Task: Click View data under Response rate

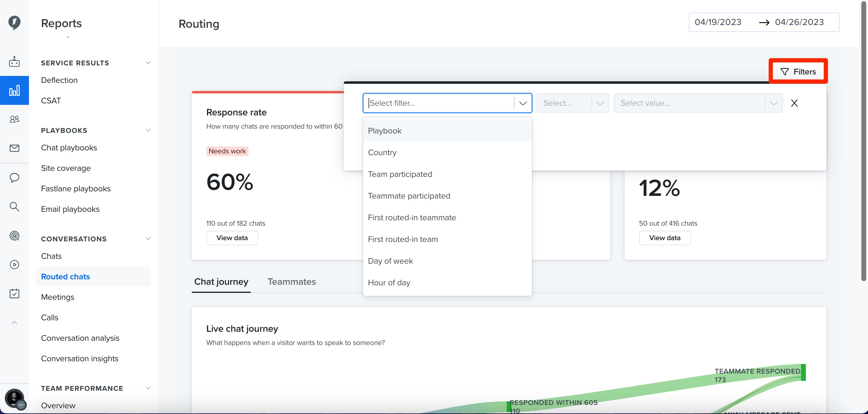Action: pyautogui.click(x=232, y=238)
